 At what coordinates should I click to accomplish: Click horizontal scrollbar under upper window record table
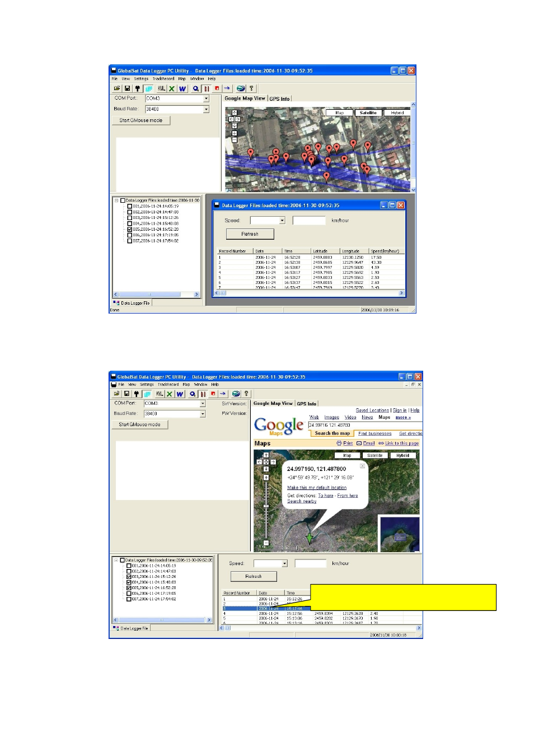[311, 293]
